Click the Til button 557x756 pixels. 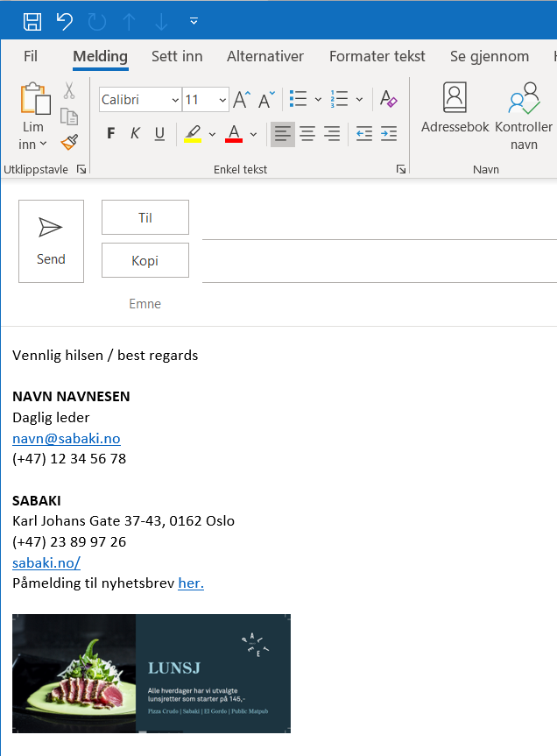(x=145, y=217)
